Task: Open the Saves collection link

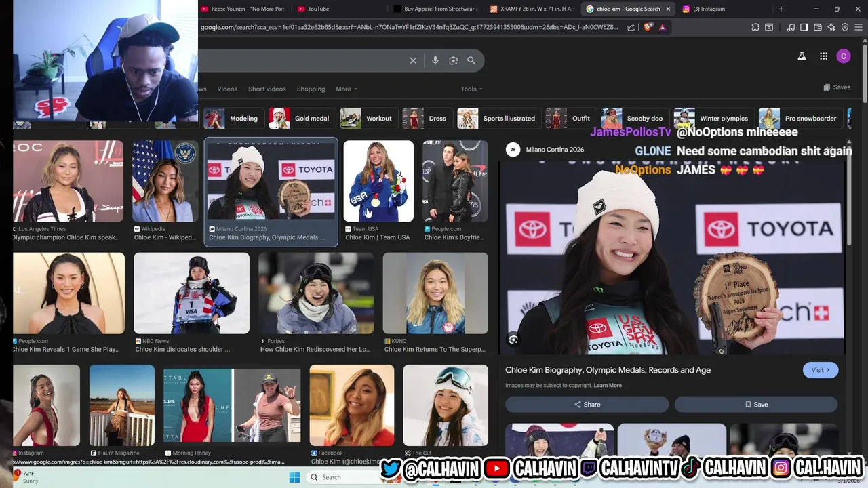Action: click(x=837, y=87)
